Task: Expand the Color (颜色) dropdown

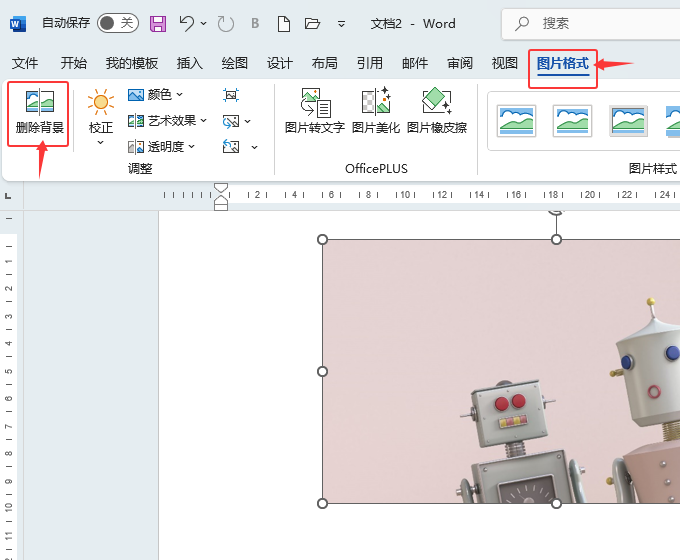Action: pos(158,95)
